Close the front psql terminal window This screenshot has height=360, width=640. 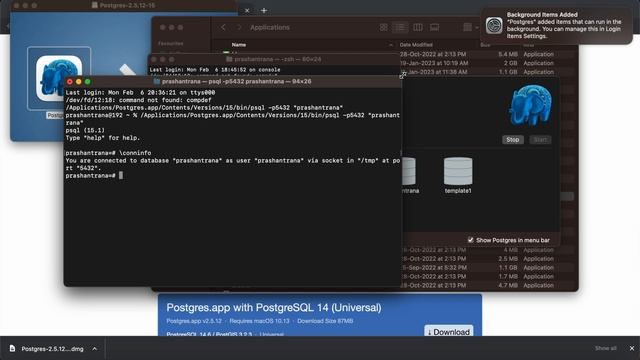coord(70,82)
